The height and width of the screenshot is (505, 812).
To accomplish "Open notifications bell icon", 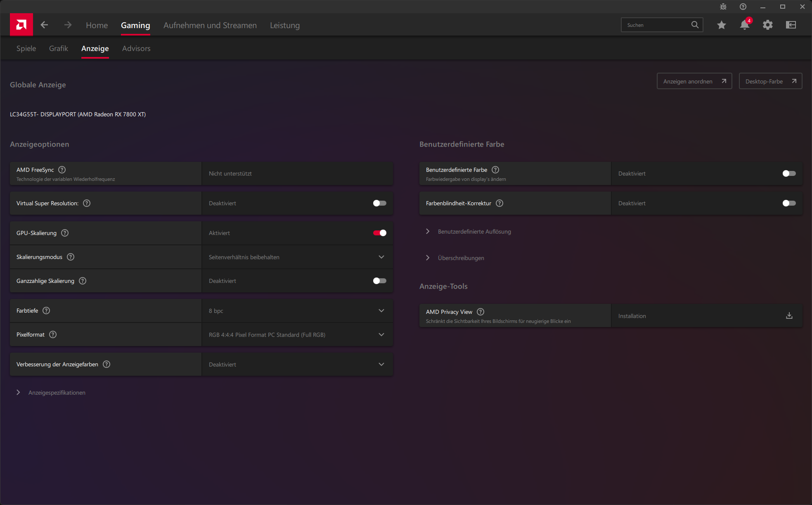I will 744,25.
